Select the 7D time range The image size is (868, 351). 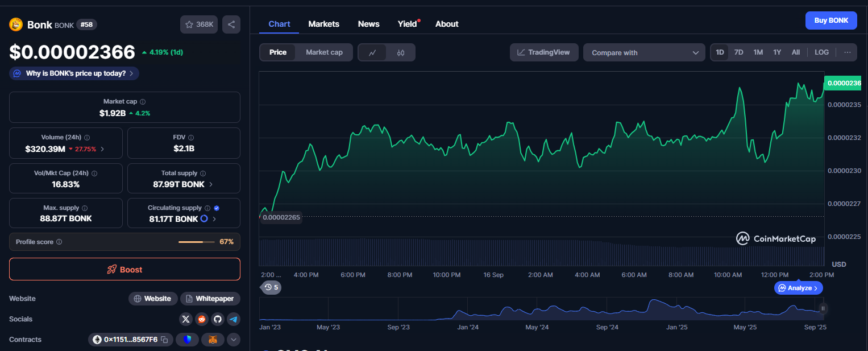pyautogui.click(x=738, y=52)
